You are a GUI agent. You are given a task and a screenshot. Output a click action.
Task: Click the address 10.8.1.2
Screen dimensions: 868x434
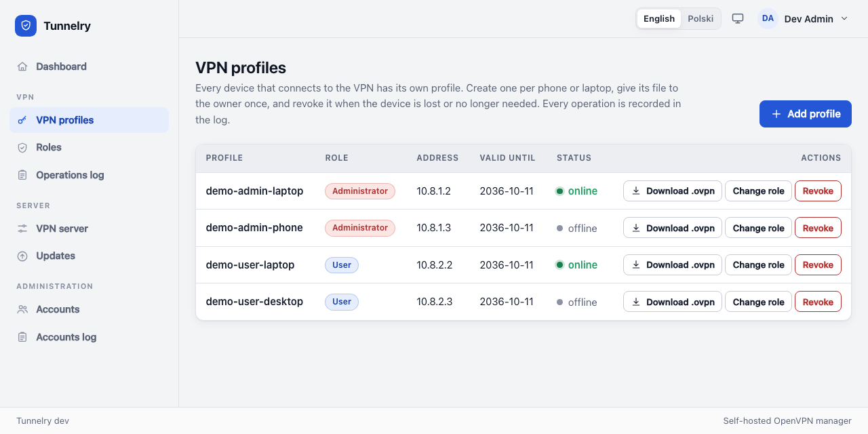(x=434, y=191)
